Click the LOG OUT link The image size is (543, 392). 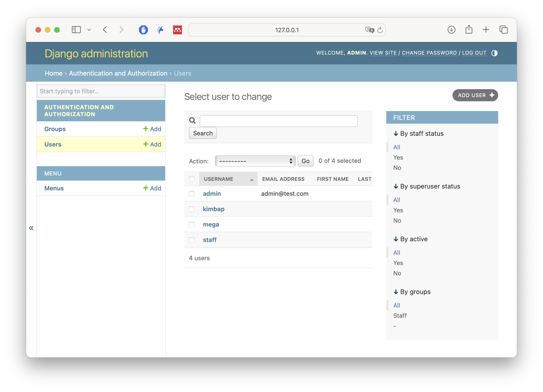coord(474,53)
